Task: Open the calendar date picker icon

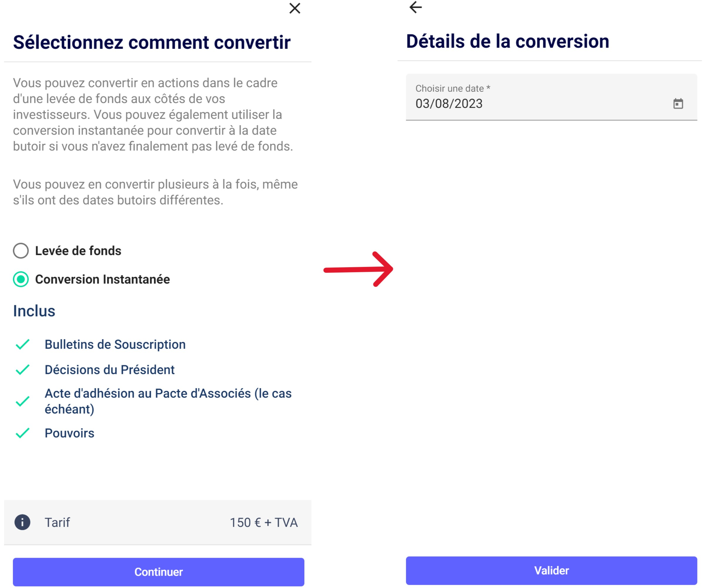Action: click(x=678, y=103)
